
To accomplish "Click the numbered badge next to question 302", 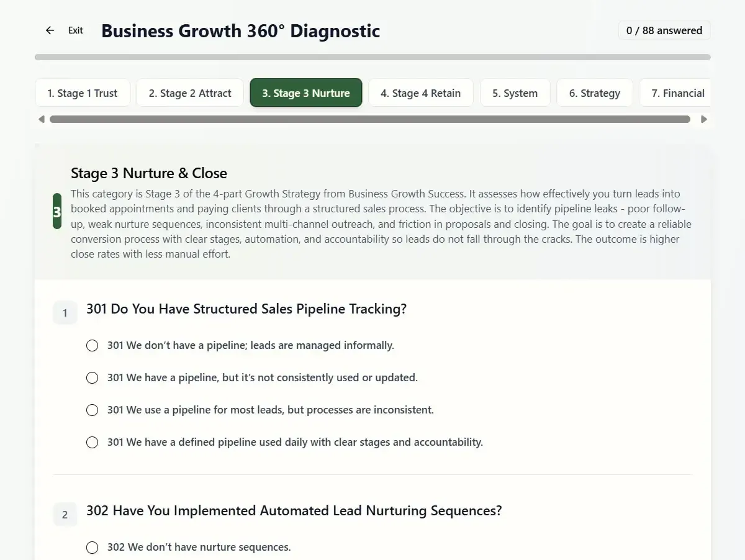I will (x=65, y=514).
